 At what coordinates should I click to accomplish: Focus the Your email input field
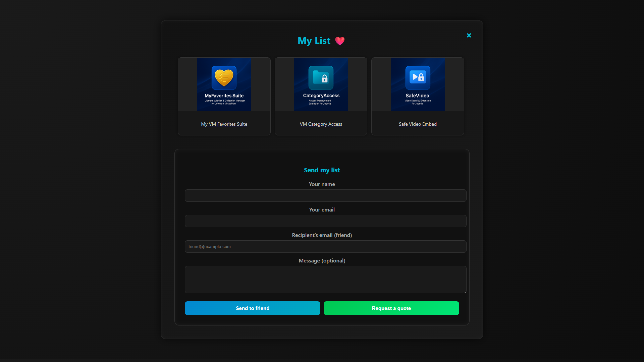pos(325,221)
